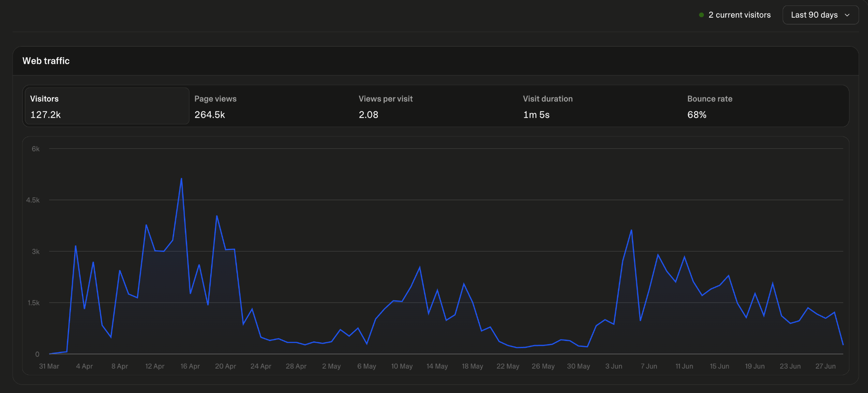Viewport: 868px width, 393px height.
Task: Click the 264.5k page views value
Action: coord(210,115)
